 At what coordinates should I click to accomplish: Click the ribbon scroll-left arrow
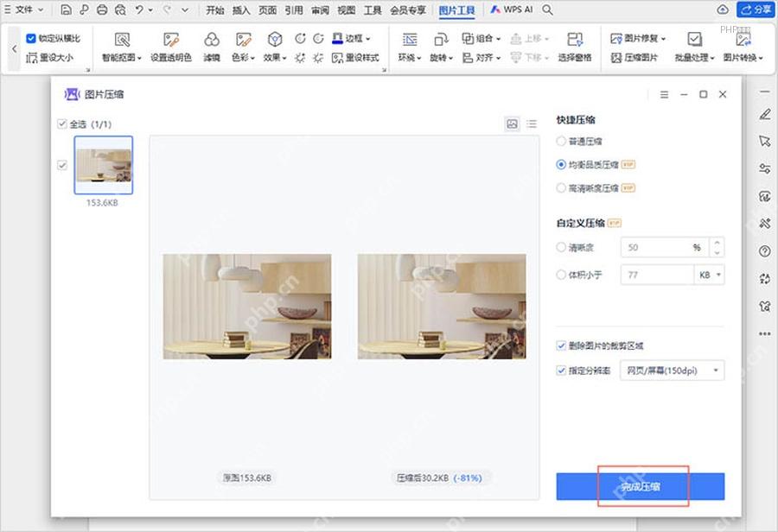click(15, 48)
